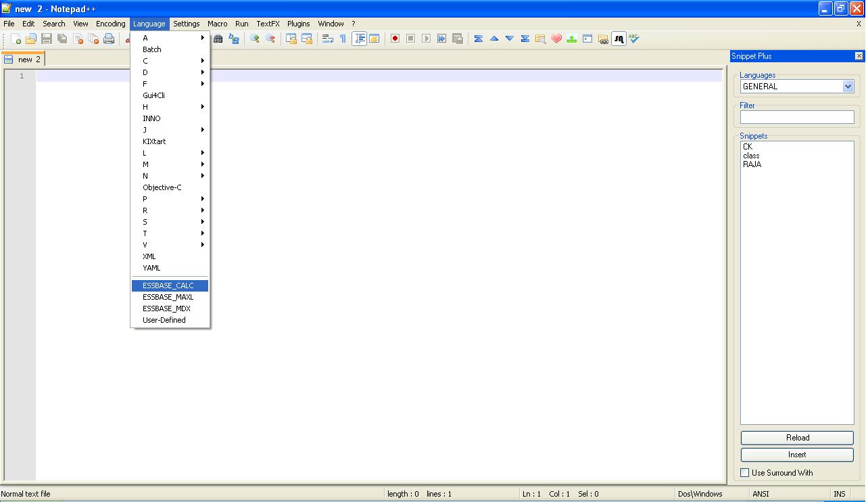
Task: Enable the Use Surround With checkbox
Action: [x=745, y=473]
